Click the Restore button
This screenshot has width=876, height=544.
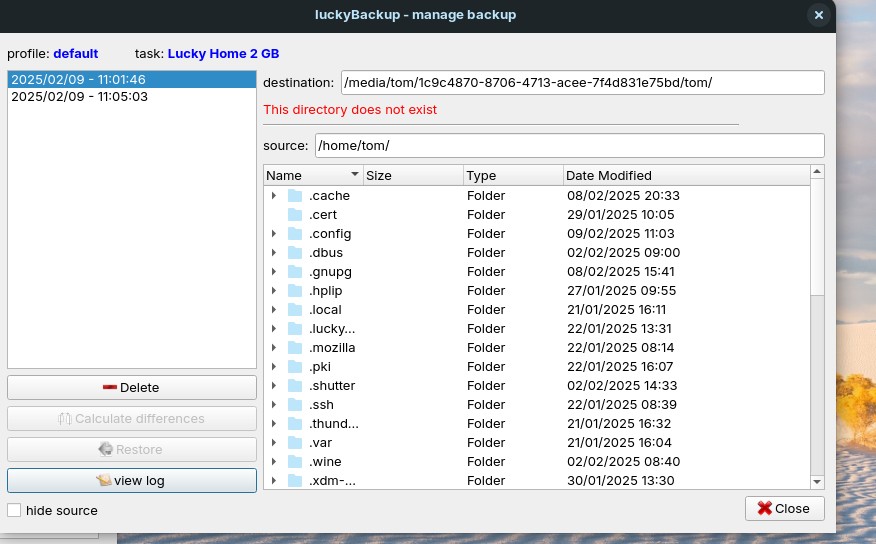tap(132, 450)
